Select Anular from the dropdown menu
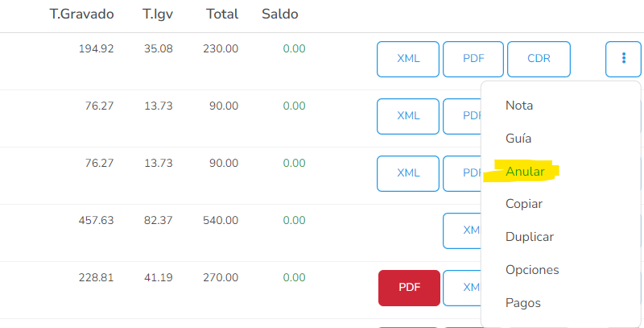The height and width of the screenshot is (328, 644). coord(525,172)
